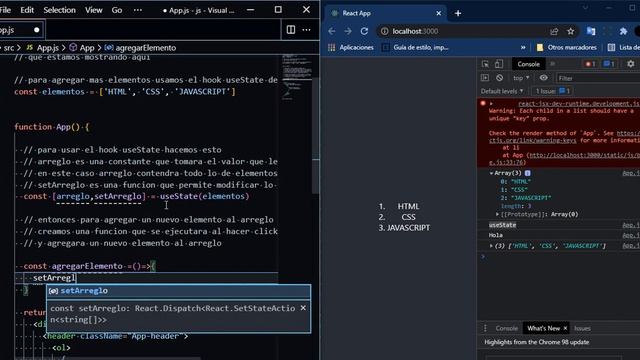Accept the setArreglo autocomplete suggestion
The height and width of the screenshot is (360, 640).
point(179,291)
